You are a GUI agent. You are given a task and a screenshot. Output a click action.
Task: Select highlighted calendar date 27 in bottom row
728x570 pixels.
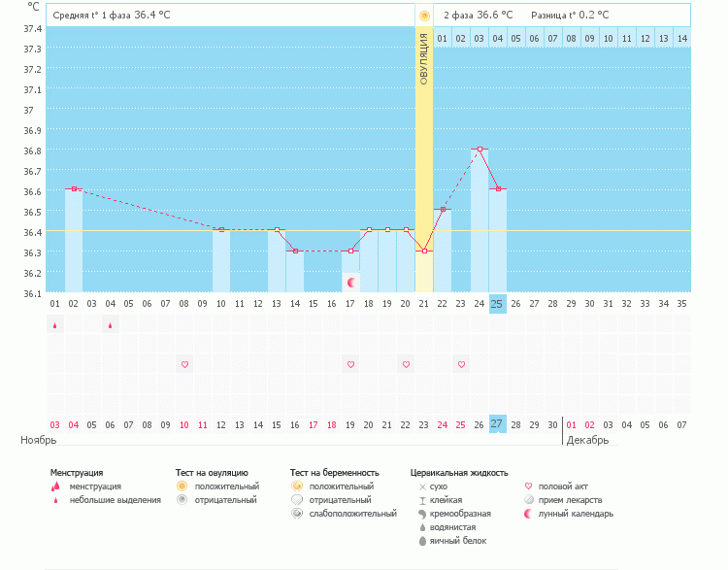pyautogui.click(x=497, y=424)
